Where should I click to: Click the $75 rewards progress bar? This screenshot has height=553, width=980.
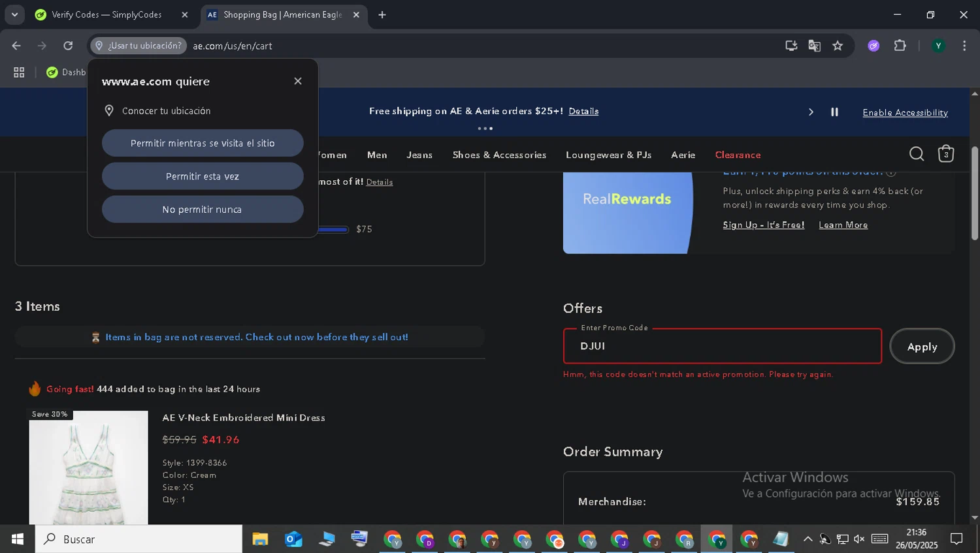333,229
